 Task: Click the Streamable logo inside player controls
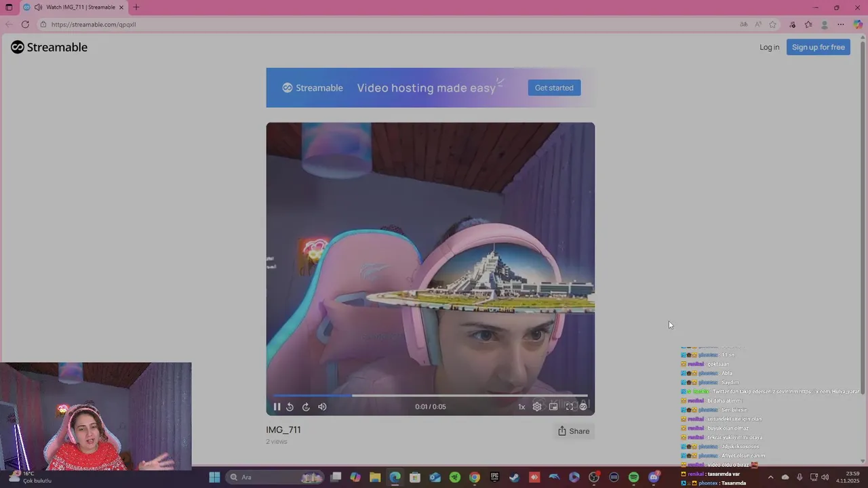click(583, 407)
